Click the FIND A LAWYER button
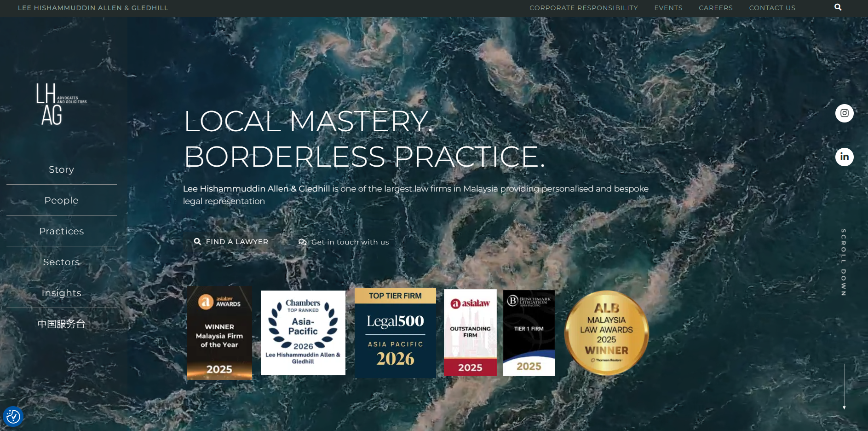Screen dimensions: 868x431 (x=231, y=242)
